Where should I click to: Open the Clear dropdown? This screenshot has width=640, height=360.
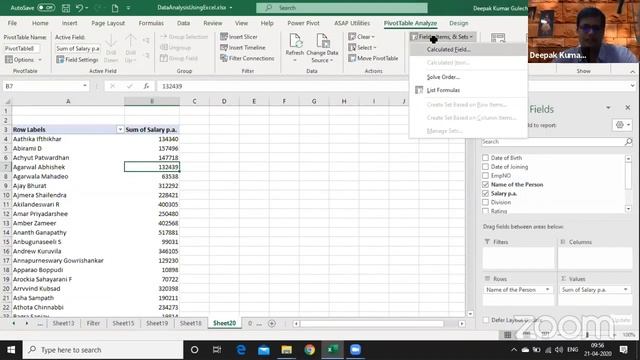[x=361, y=37]
